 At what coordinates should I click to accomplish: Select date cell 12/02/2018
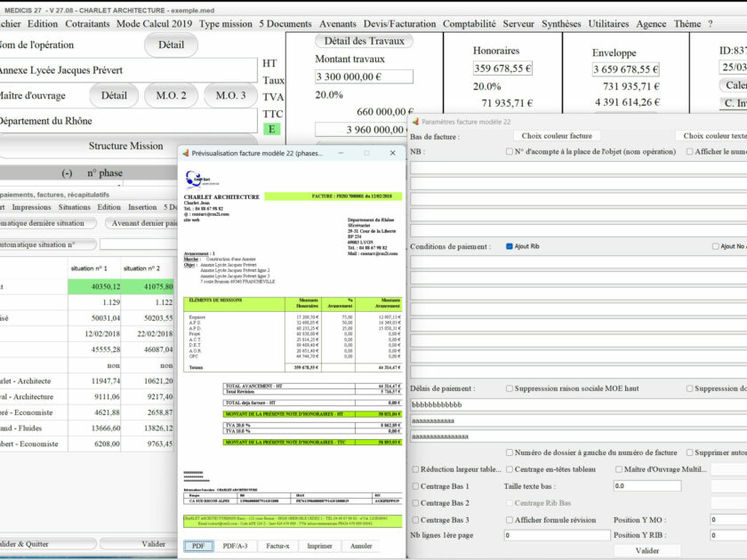(94, 334)
